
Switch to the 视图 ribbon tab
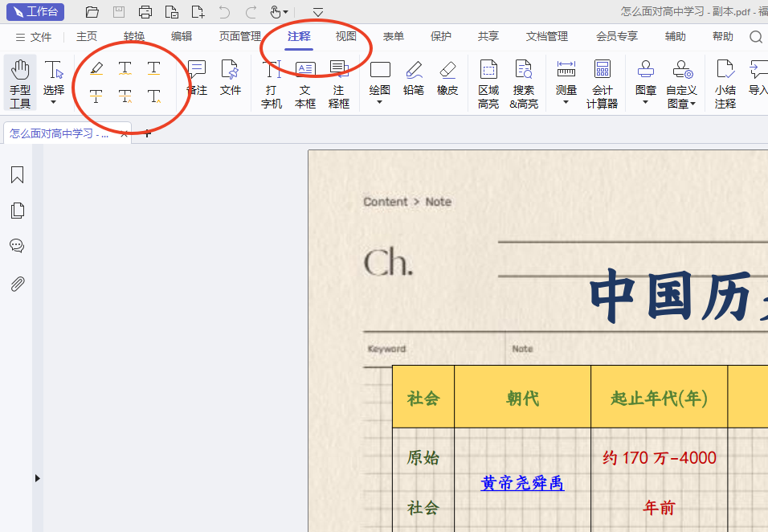346,36
